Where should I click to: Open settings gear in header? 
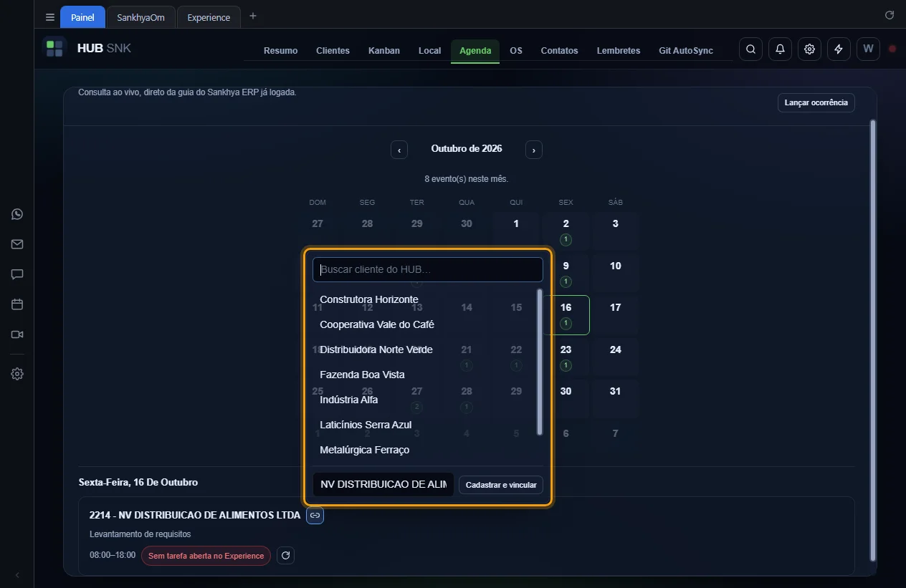(809, 49)
